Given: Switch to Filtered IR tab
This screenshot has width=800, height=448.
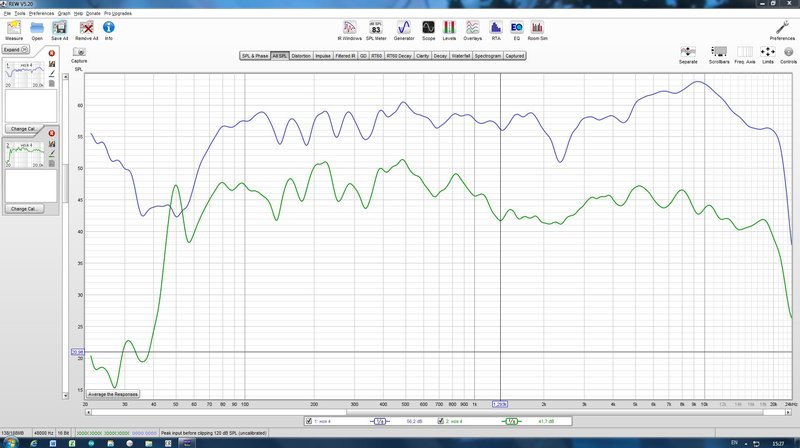Looking at the screenshot, I should point(345,56).
